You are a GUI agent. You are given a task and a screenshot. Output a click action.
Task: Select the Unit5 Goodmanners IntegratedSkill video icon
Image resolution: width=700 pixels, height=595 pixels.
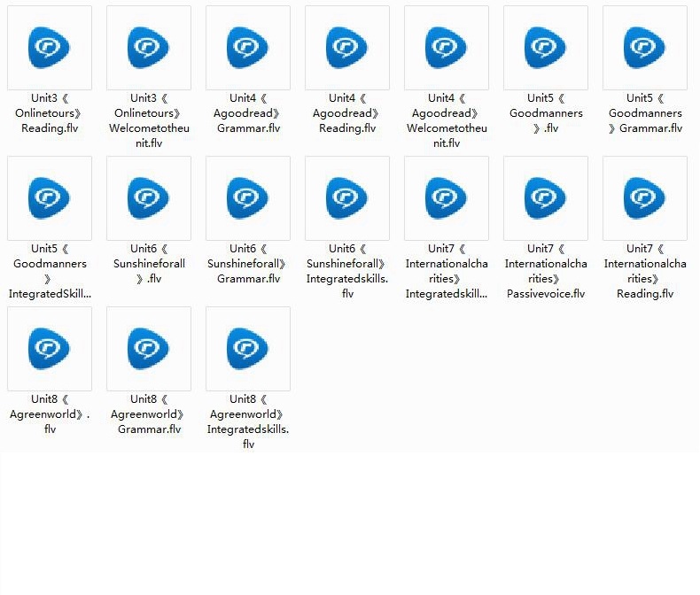coord(50,198)
